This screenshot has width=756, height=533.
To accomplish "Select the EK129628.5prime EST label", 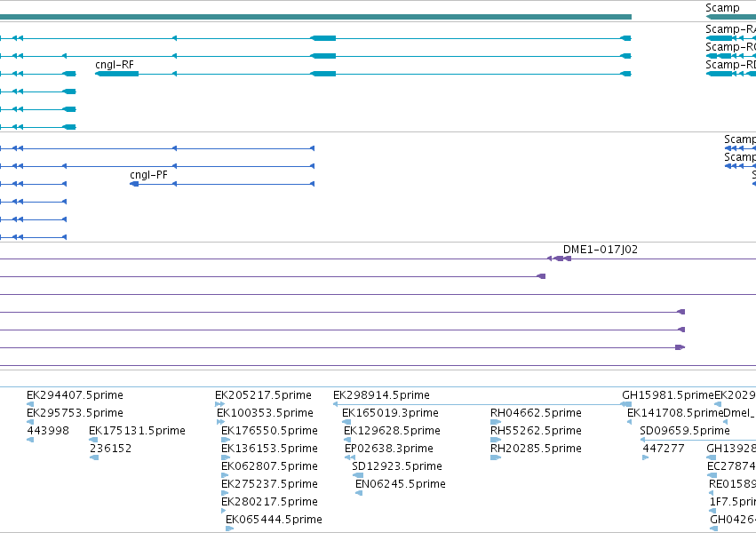I will (x=392, y=431).
